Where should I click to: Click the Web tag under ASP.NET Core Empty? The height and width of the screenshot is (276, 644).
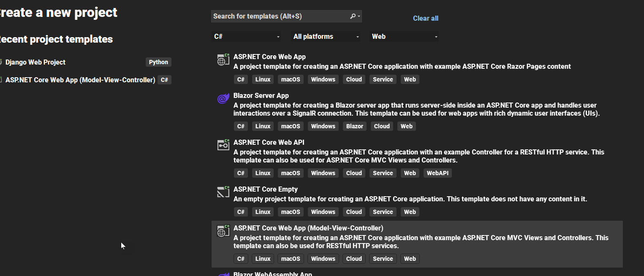tap(410, 212)
